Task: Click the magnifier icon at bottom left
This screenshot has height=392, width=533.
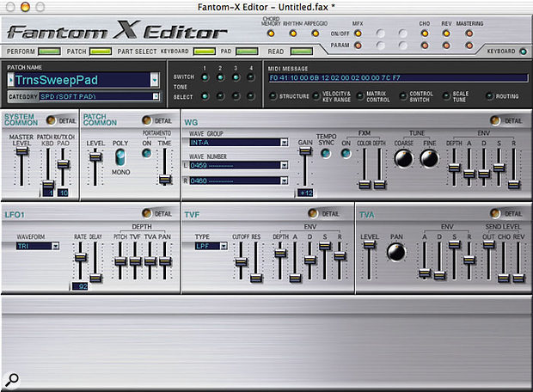Action: point(12,380)
